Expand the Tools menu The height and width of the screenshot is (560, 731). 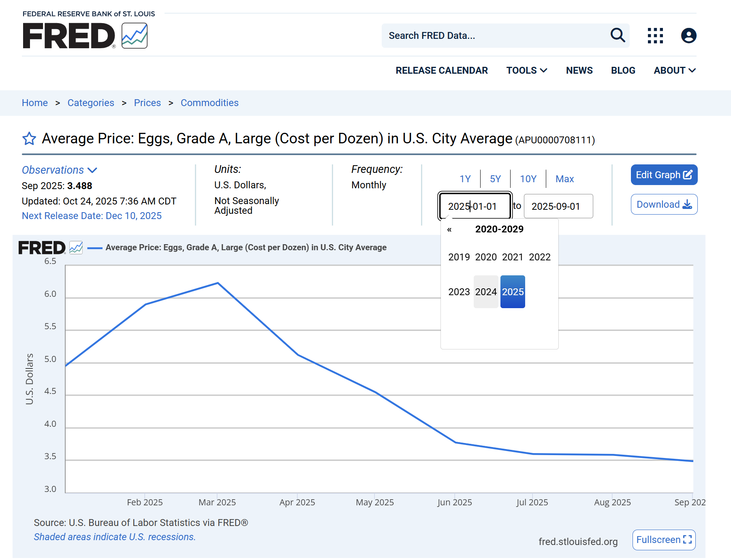point(527,70)
